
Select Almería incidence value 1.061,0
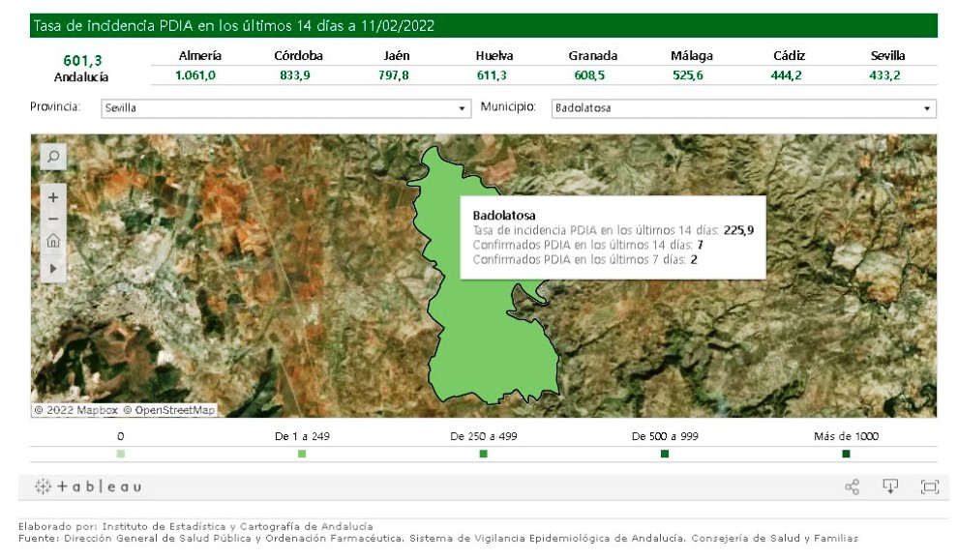(x=199, y=75)
